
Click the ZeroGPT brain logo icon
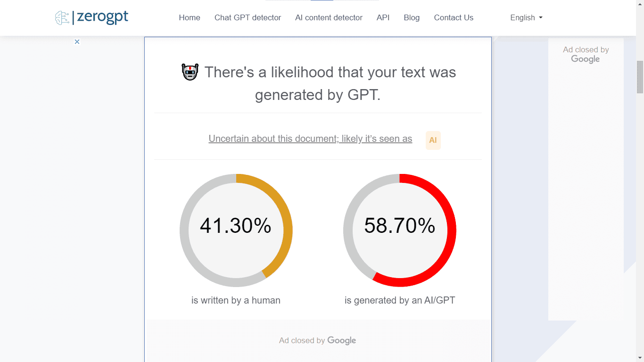(x=62, y=18)
